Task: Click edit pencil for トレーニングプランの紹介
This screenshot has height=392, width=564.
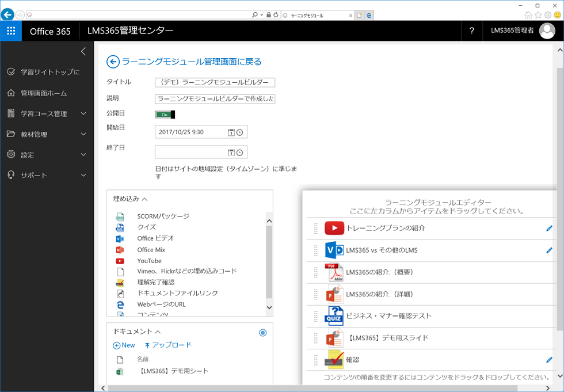Action: tap(549, 229)
